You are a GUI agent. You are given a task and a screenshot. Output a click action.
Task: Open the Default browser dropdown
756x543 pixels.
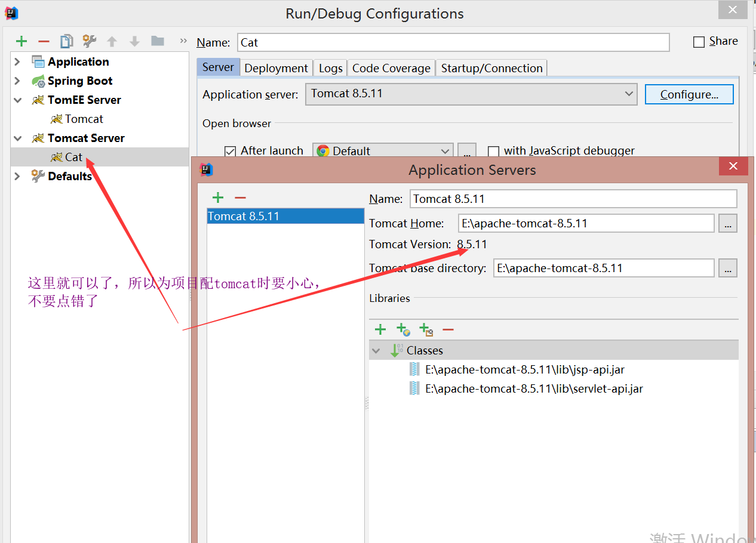pyautogui.click(x=444, y=150)
